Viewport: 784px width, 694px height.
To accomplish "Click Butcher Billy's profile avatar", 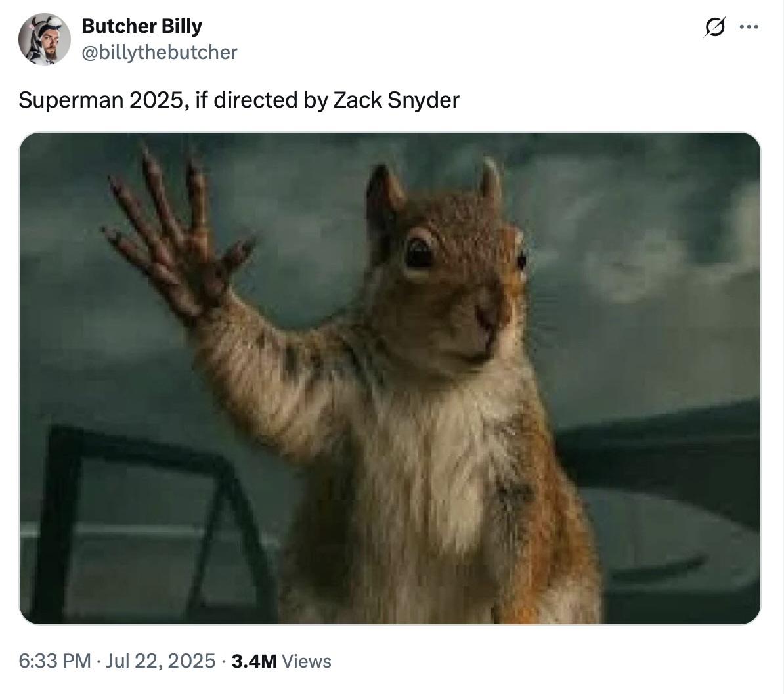I will tap(45, 39).
